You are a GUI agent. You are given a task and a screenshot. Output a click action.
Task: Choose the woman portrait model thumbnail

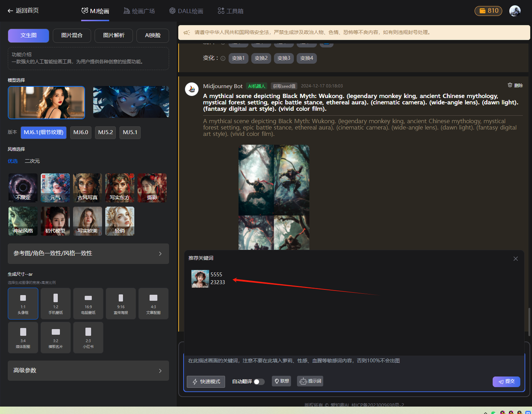tap(46, 102)
